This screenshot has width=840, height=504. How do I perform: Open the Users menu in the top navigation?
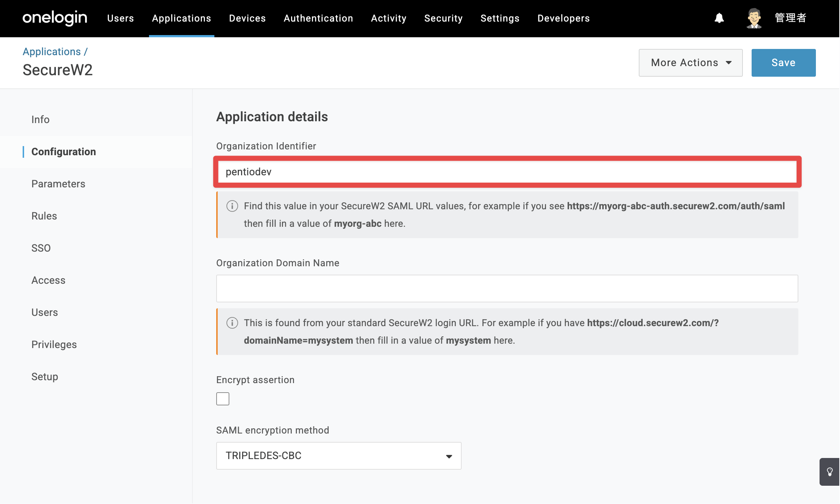click(x=121, y=18)
